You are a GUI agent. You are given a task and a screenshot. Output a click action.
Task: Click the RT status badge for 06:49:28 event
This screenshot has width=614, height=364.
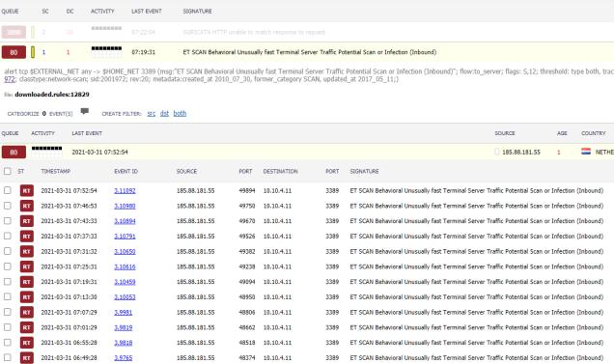tap(27, 358)
